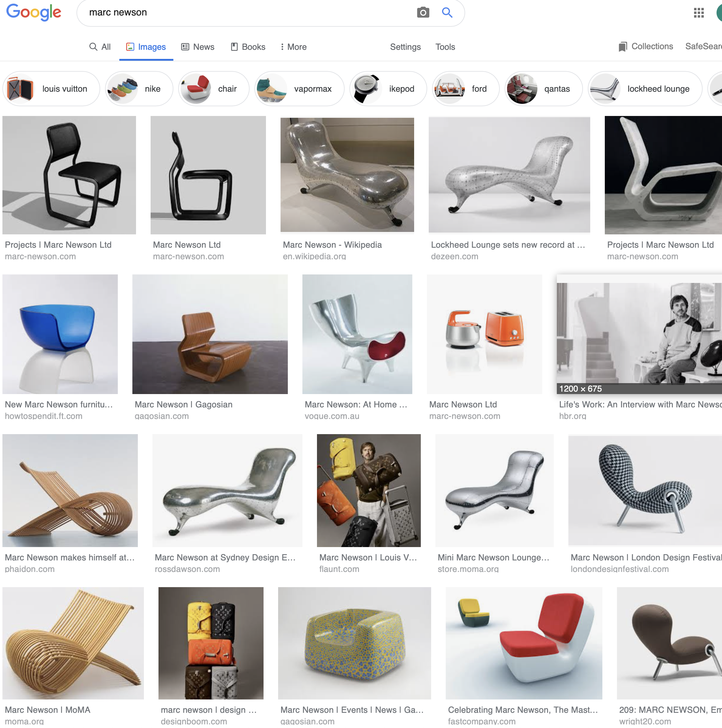The width and height of the screenshot is (722, 728).
Task: Switch to the News tab
Action: click(198, 47)
